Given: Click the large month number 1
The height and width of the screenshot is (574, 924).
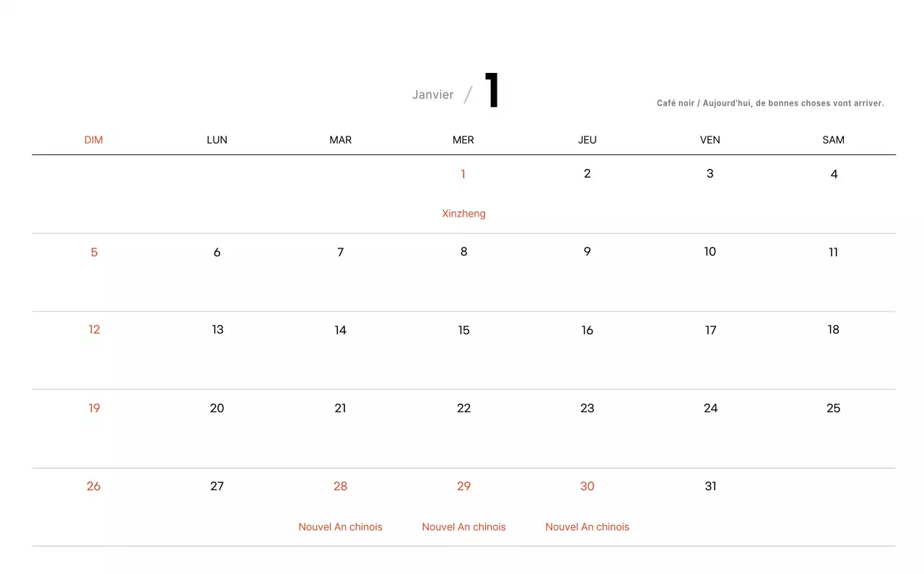Looking at the screenshot, I should click(492, 90).
